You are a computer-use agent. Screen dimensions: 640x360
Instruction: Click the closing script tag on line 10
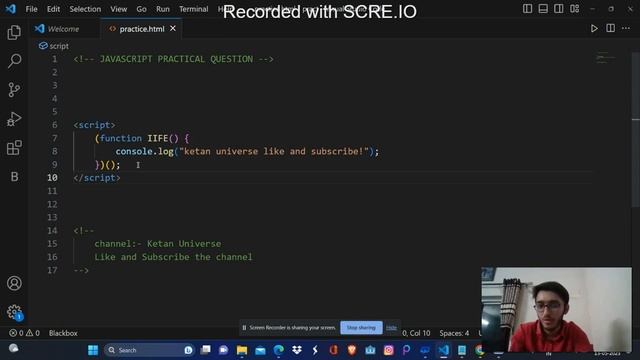click(97, 178)
